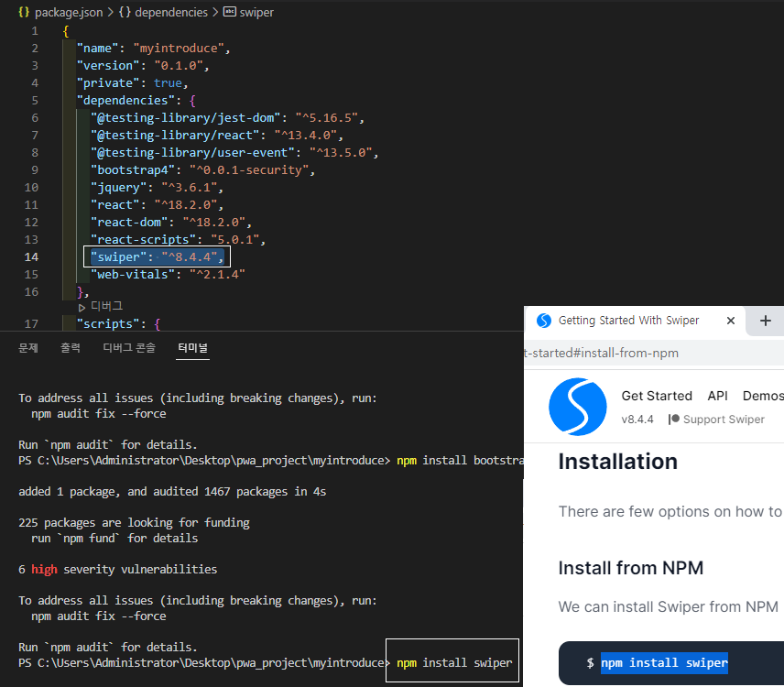Click the npm install swiper terminal command
This screenshot has height=687, width=784.
(454, 663)
